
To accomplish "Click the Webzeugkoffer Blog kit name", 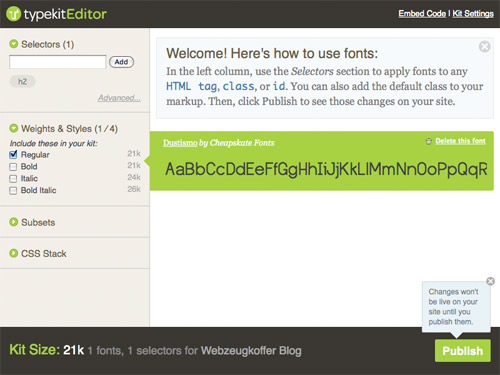I will [251, 351].
